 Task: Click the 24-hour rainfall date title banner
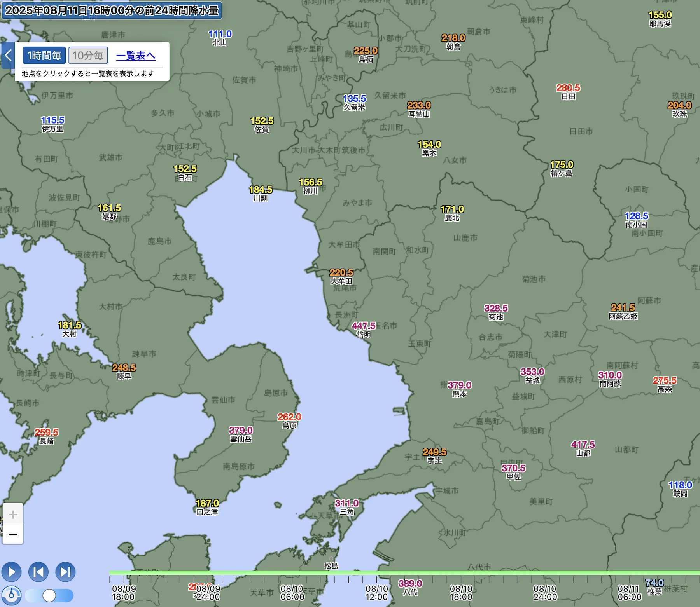112,10
